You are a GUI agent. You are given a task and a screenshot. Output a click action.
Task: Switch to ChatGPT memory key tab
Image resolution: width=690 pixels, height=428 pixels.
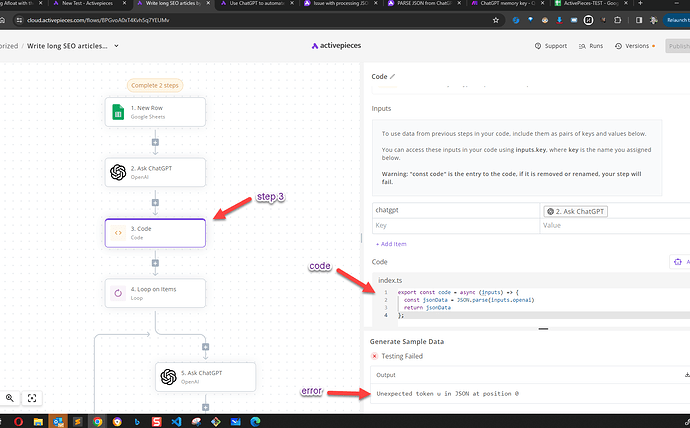(507, 4)
